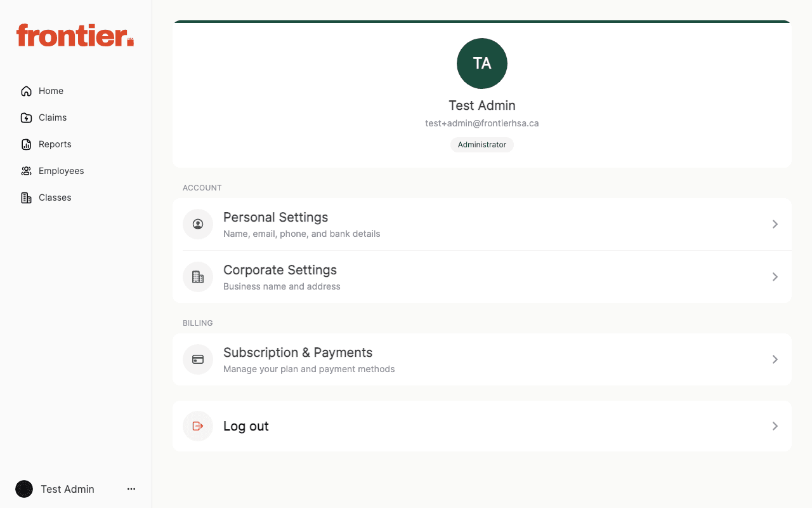Click the Reports document icon
Screen dimensions: 812x508
[x=25, y=144]
